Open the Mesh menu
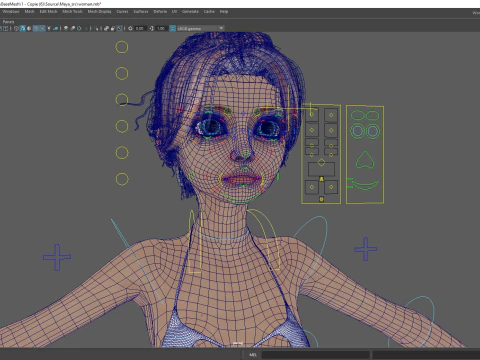The height and width of the screenshot is (360, 480). 29,12
